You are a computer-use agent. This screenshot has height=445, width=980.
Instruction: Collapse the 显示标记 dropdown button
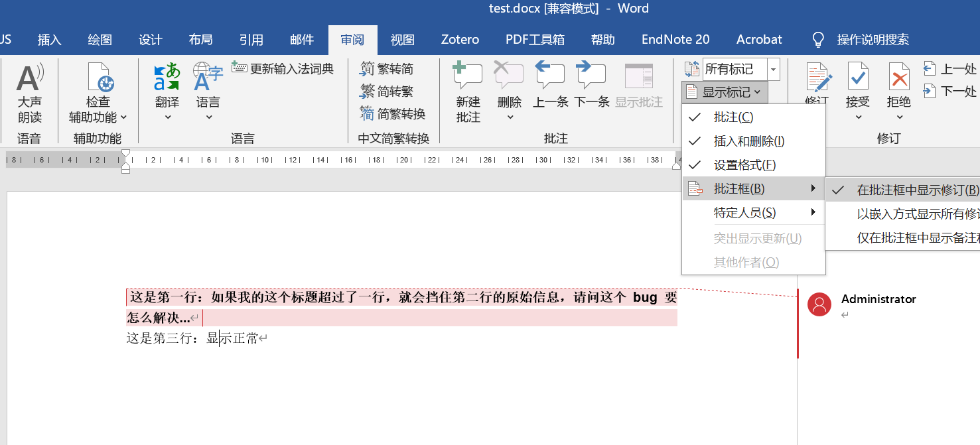coord(725,92)
